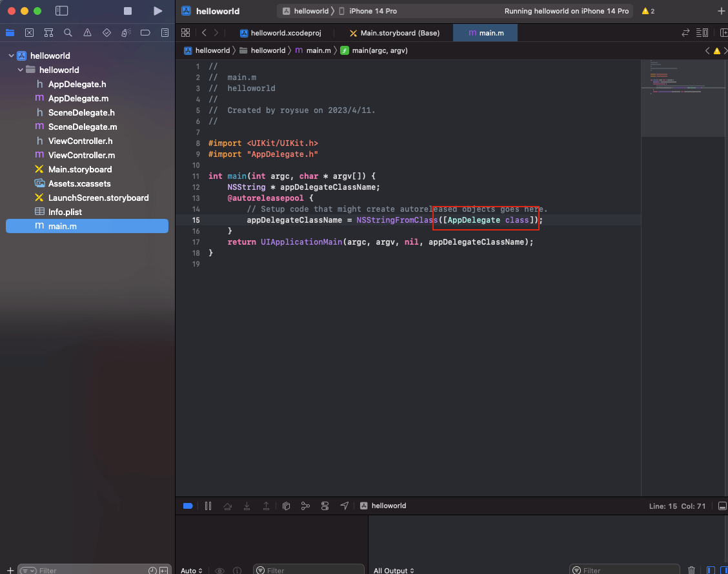Open the Find navigator magnifier icon

pyautogui.click(x=68, y=32)
